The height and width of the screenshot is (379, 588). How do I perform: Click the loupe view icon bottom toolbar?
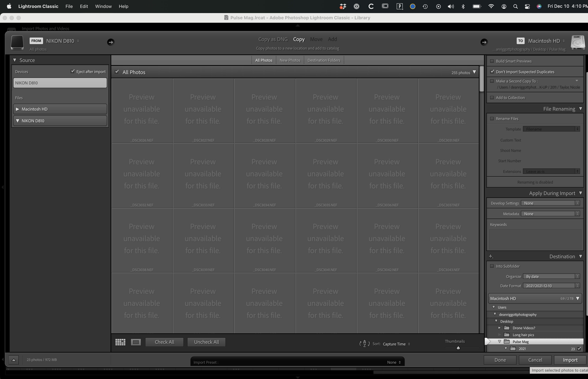135,342
